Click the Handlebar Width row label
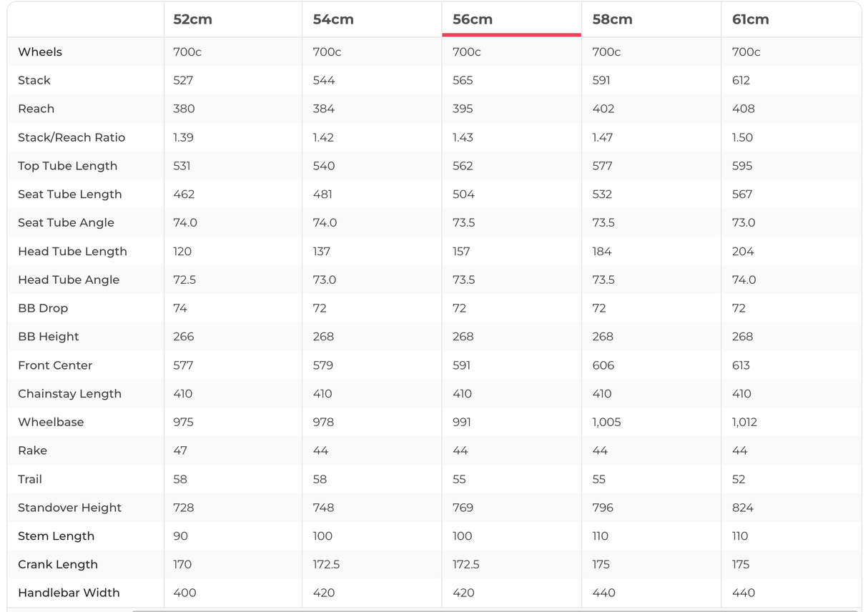868x612 pixels. [69, 593]
